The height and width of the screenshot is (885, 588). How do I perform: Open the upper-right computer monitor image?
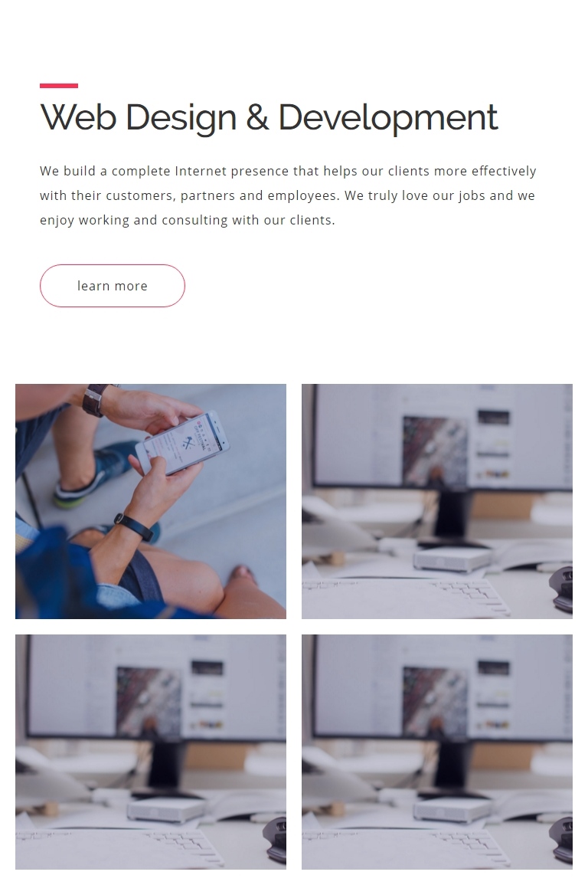437,501
